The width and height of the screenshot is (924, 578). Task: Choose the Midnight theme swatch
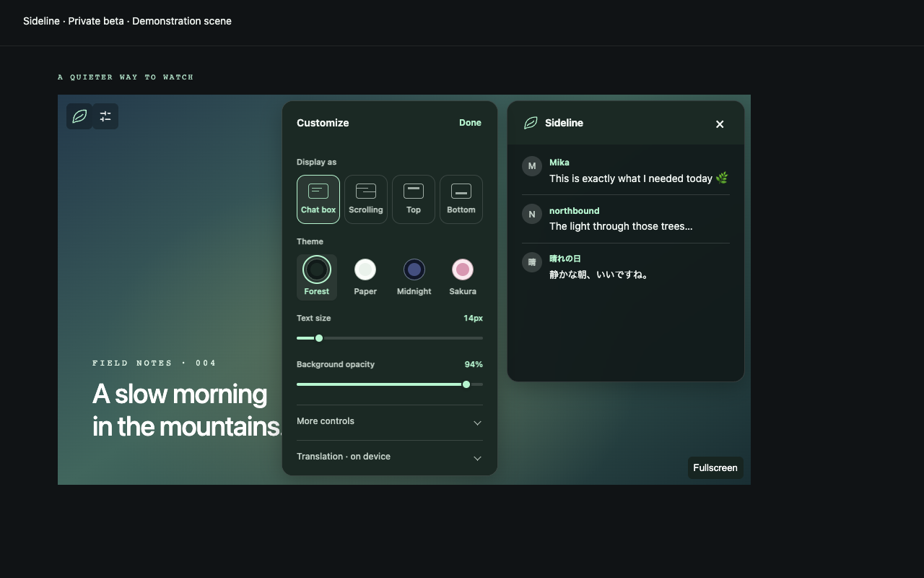click(414, 277)
